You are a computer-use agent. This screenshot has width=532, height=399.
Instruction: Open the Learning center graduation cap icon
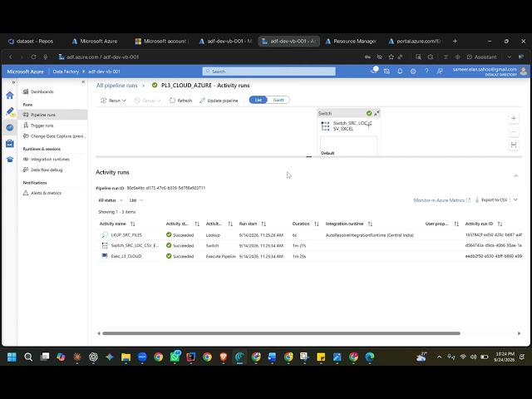tap(10, 160)
